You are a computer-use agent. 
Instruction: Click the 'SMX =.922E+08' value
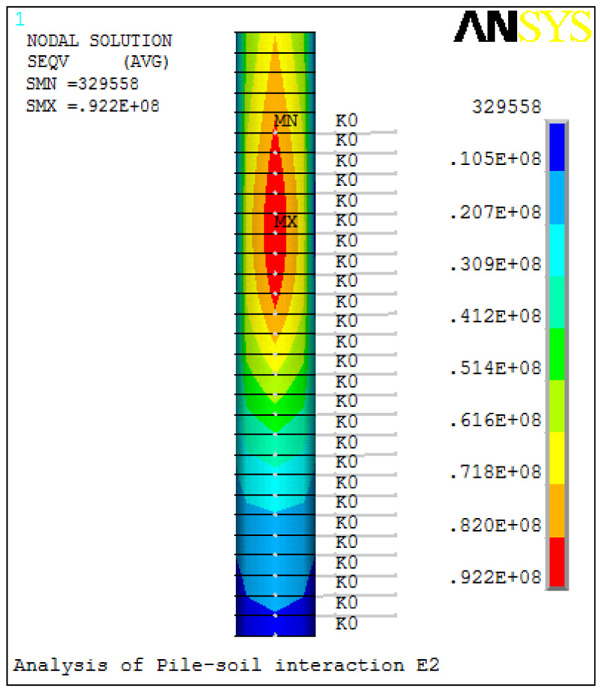pyautogui.click(x=93, y=106)
